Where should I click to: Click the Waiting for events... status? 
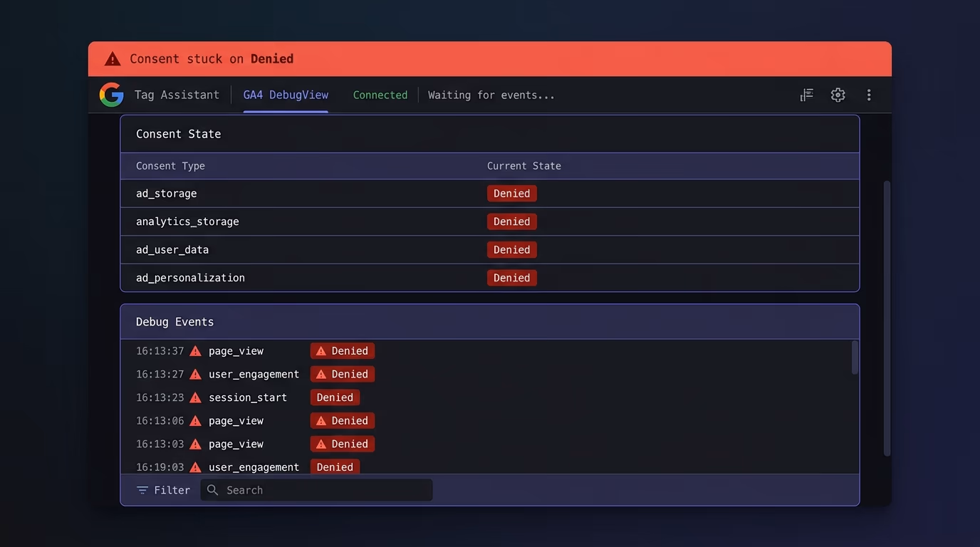click(491, 95)
